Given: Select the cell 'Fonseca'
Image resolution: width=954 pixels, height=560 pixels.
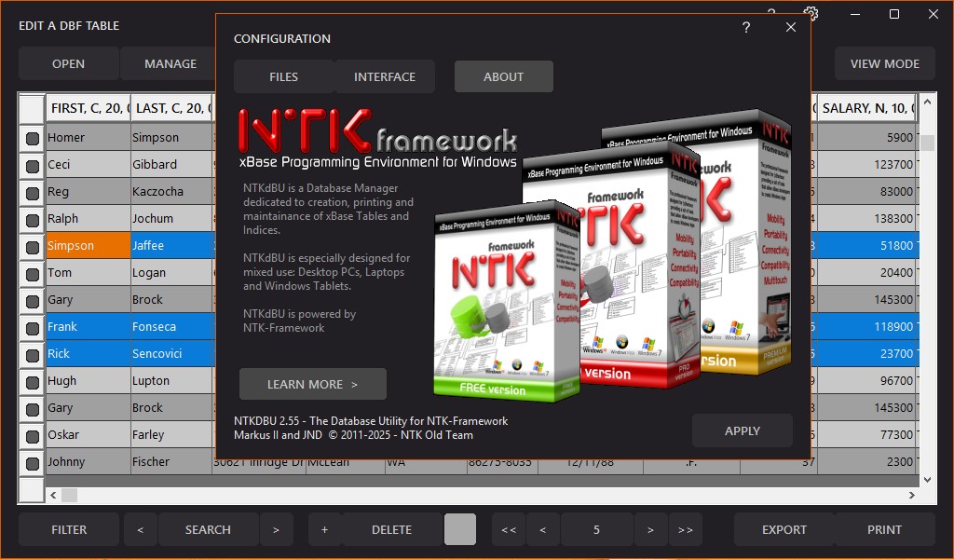Looking at the screenshot, I should coord(172,327).
